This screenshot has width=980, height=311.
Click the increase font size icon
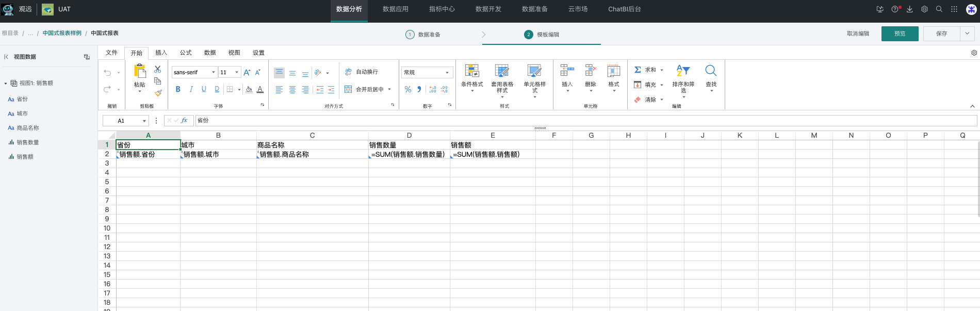(x=247, y=73)
